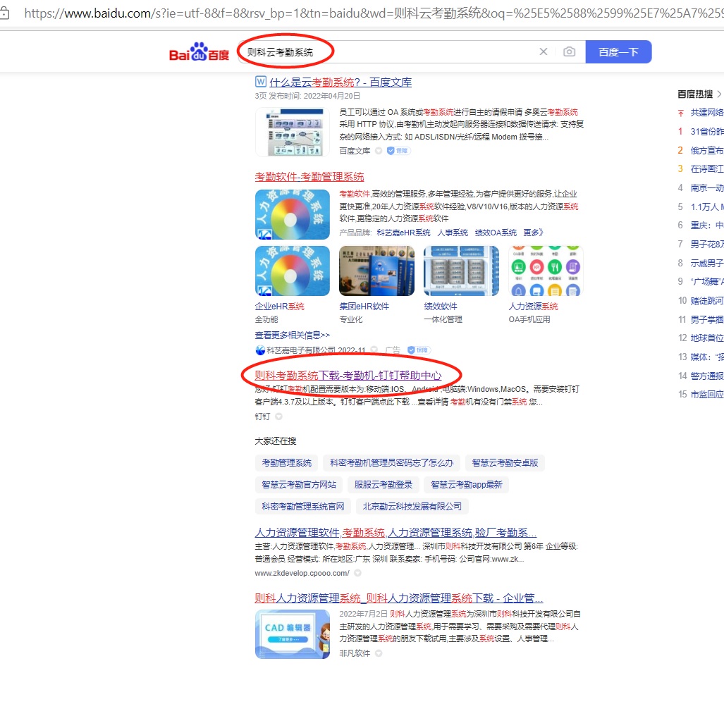Screen dimensions: 724x728
Task: Click the thumbnail above 企业eHR系统
Action: pos(293,271)
